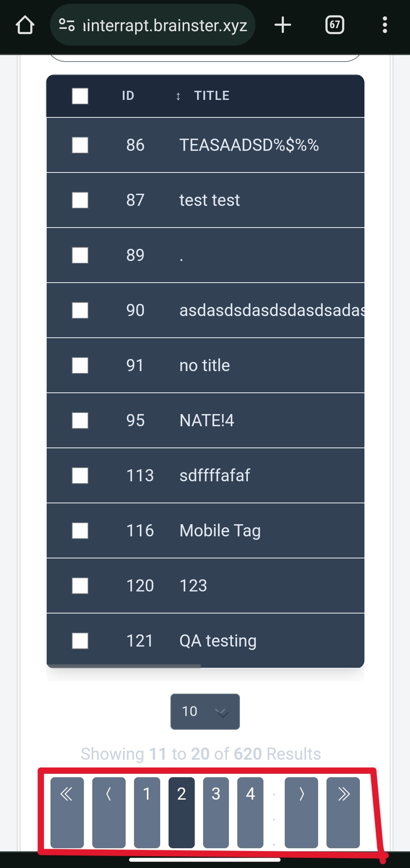Click the browser address bar URL
The width and height of the screenshot is (410, 868).
165,25
